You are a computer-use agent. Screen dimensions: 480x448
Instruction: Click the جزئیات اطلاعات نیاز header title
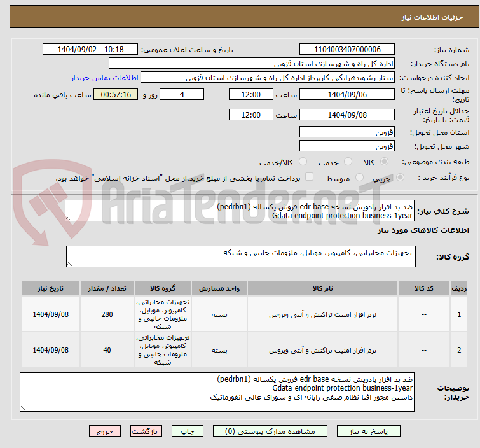click(x=432, y=17)
